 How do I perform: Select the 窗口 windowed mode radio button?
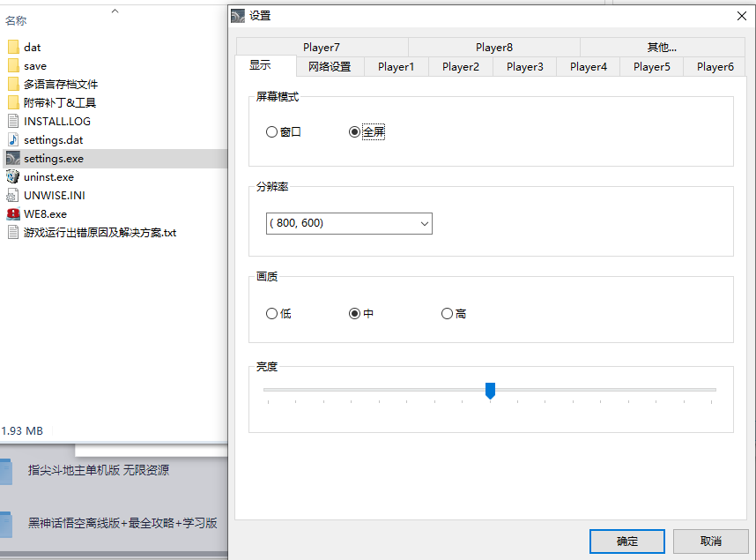click(271, 132)
